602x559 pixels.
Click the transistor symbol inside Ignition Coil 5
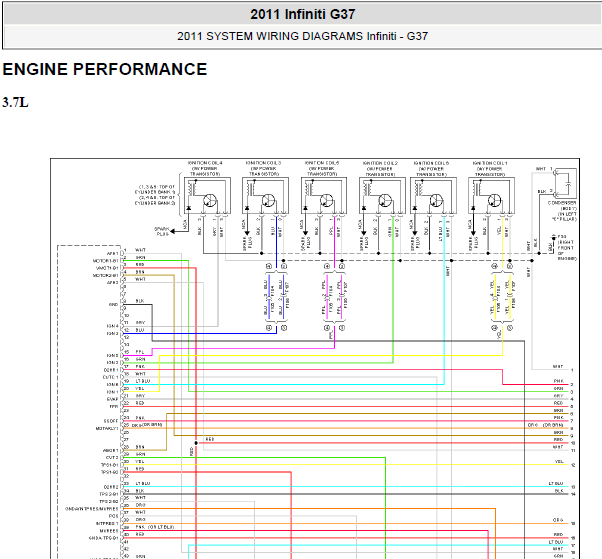(327, 200)
